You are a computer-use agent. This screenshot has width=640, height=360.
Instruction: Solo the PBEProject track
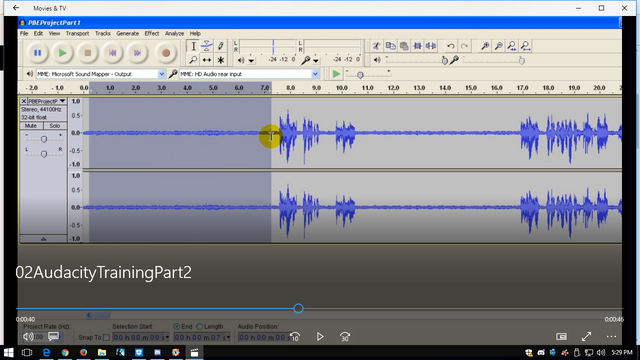click(x=55, y=126)
